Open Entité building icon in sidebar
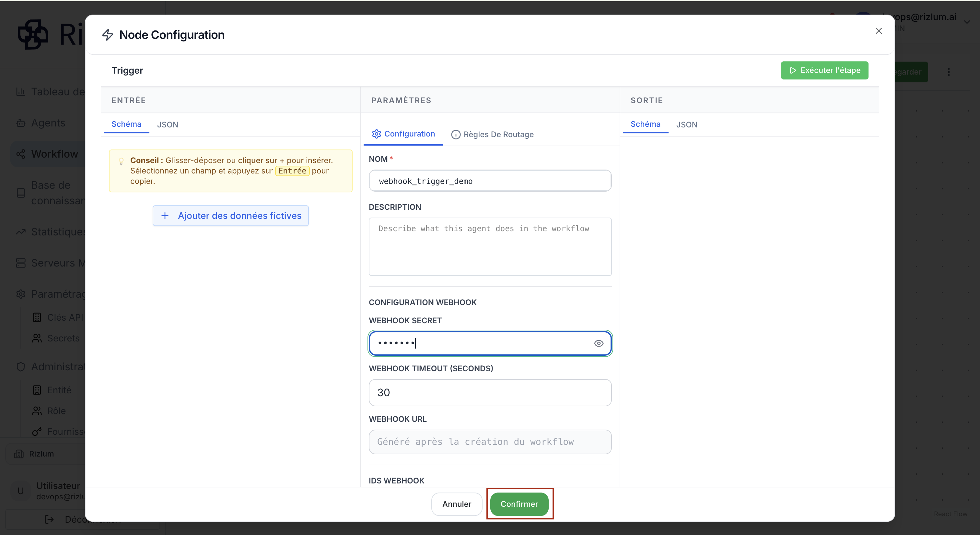Viewport: 980px width, 535px height. (x=37, y=390)
